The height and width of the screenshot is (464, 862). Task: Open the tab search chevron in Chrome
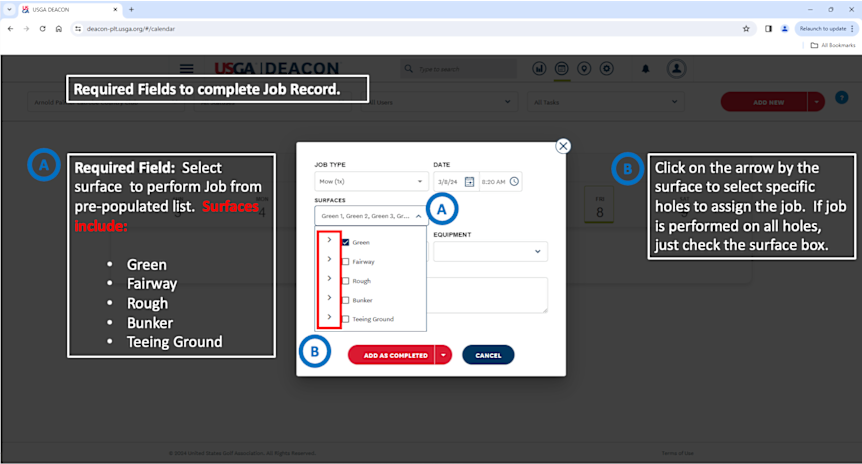9,9
